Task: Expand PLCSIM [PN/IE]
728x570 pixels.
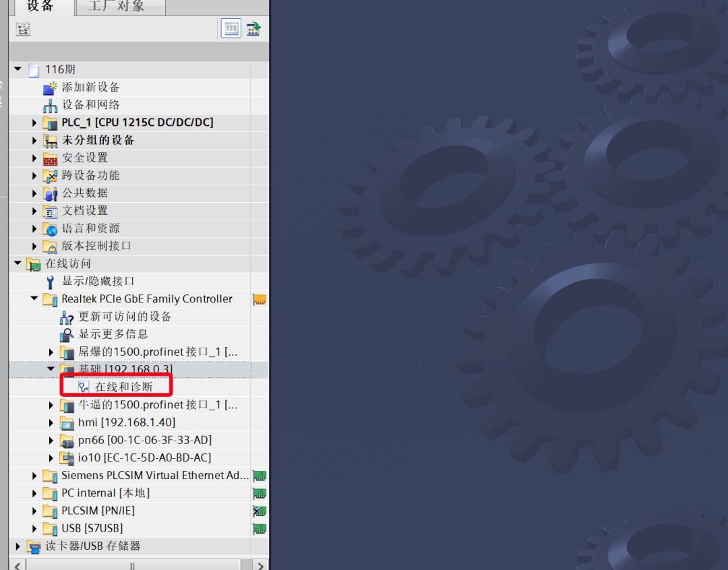Action: 34,511
